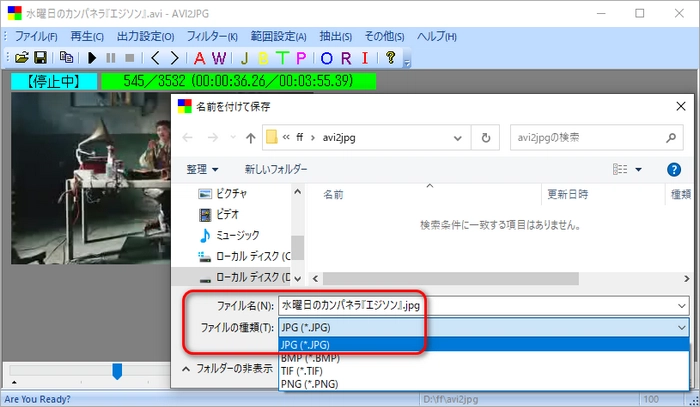This screenshot has height=407, width=700.
Task: Step to next frame with right arrow
Action: 174,58
